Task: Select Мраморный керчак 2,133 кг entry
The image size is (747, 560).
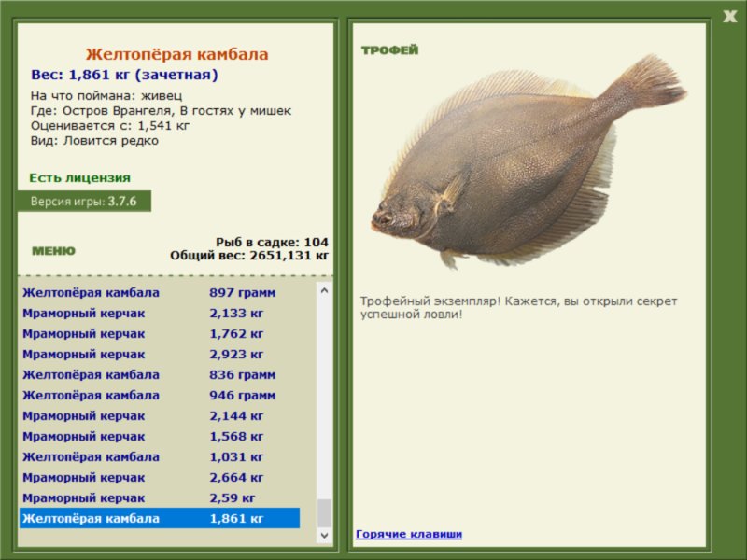Action: click(159, 314)
